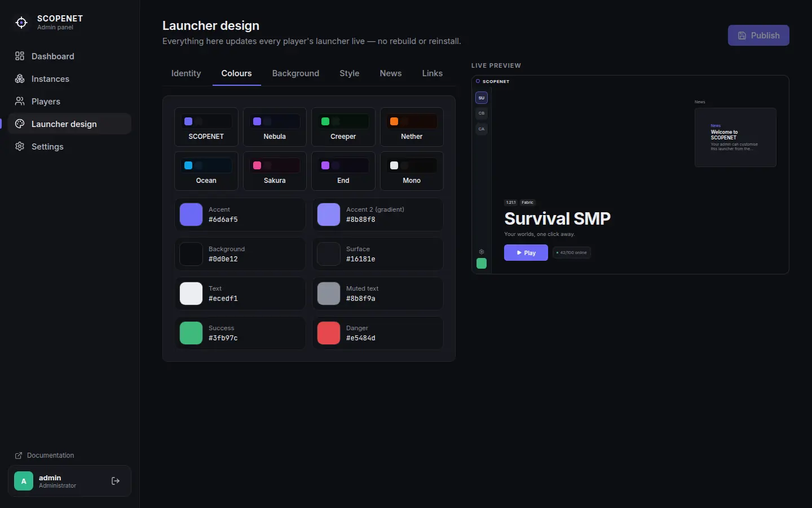Click the Success hex value #3fb97c
This screenshot has width=812, height=508.
223,338
